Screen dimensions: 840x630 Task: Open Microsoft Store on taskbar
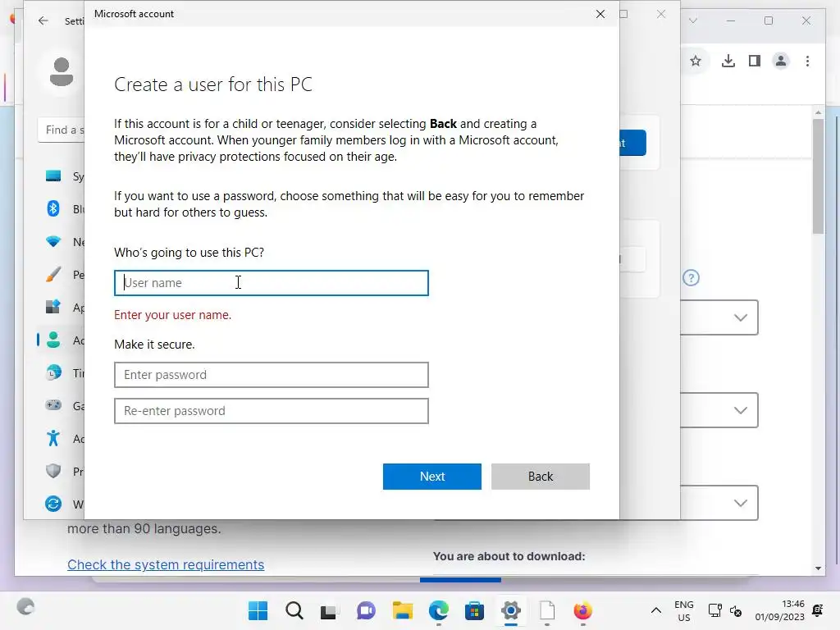coord(474,610)
